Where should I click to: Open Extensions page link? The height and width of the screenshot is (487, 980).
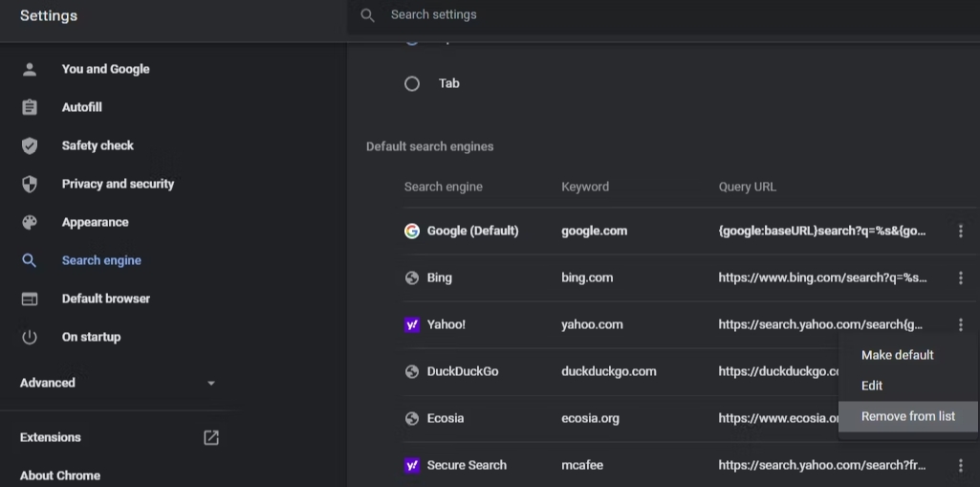(50, 437)
